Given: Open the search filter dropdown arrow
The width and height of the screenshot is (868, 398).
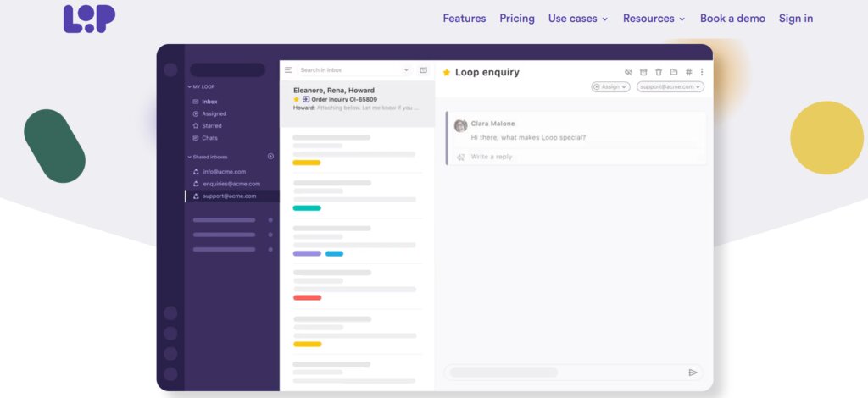Looking at the screenshot, I should (406, 70).
